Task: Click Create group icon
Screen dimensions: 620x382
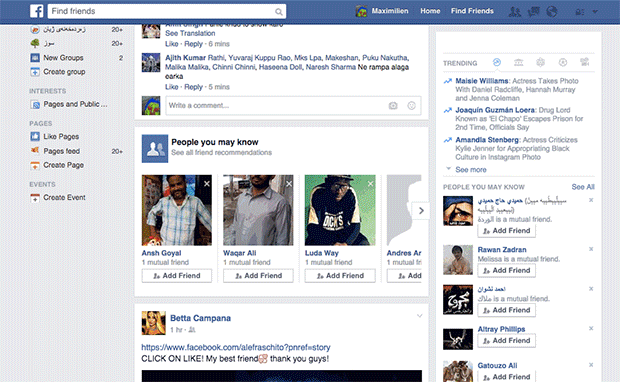Action: tap(35, 72)
